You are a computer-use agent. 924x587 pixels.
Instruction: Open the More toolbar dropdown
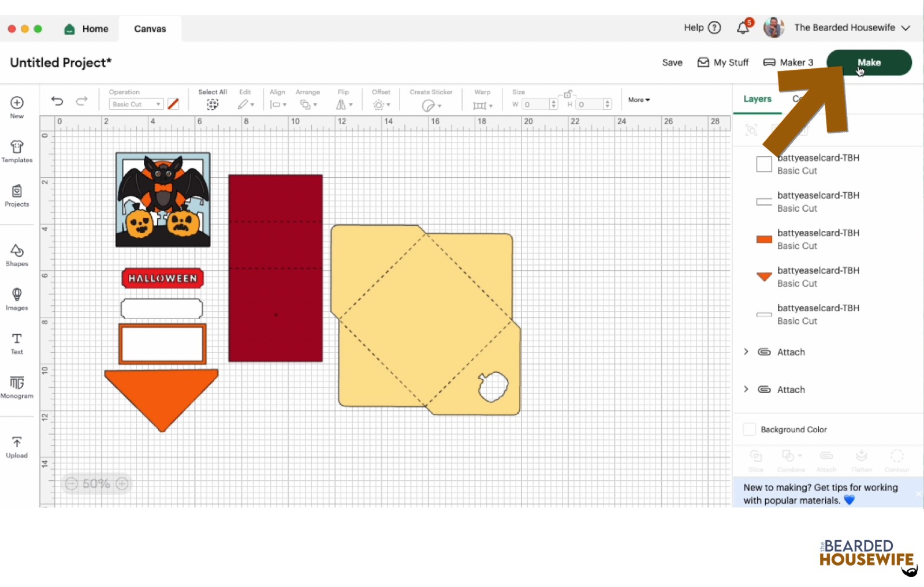pyautogui.click(x=639, y=100)
